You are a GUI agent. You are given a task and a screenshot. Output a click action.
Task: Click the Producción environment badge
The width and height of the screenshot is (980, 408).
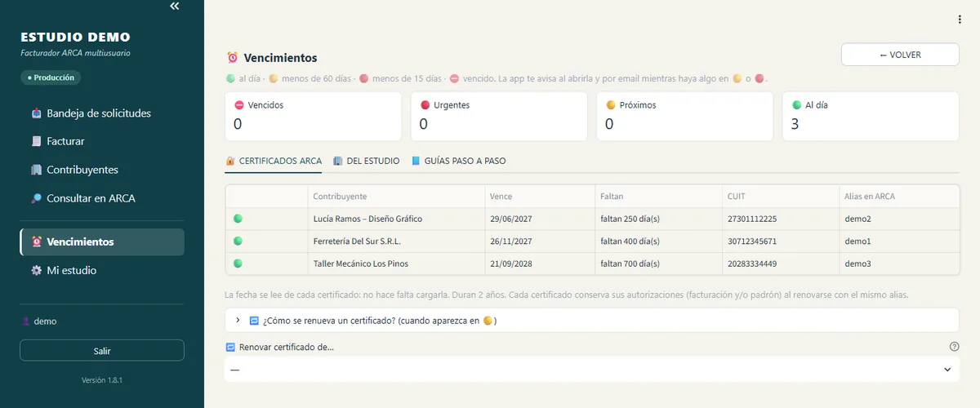tap(51, 78)
